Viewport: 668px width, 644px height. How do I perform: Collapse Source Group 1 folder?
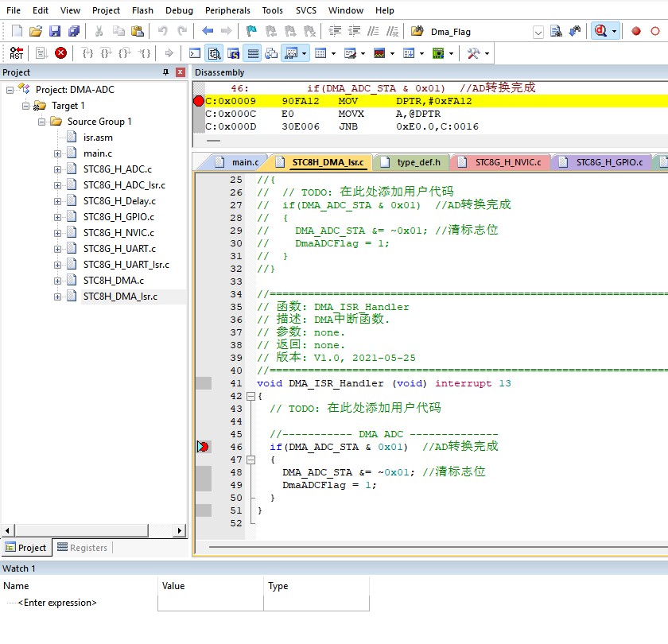pyautogui.click(x=41, y=122)
